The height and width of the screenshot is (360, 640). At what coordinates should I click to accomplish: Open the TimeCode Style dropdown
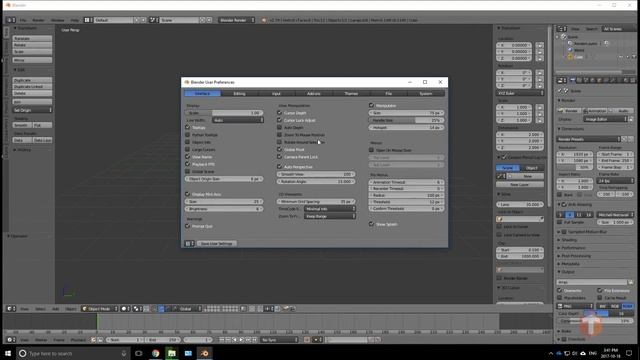point(330,209)
